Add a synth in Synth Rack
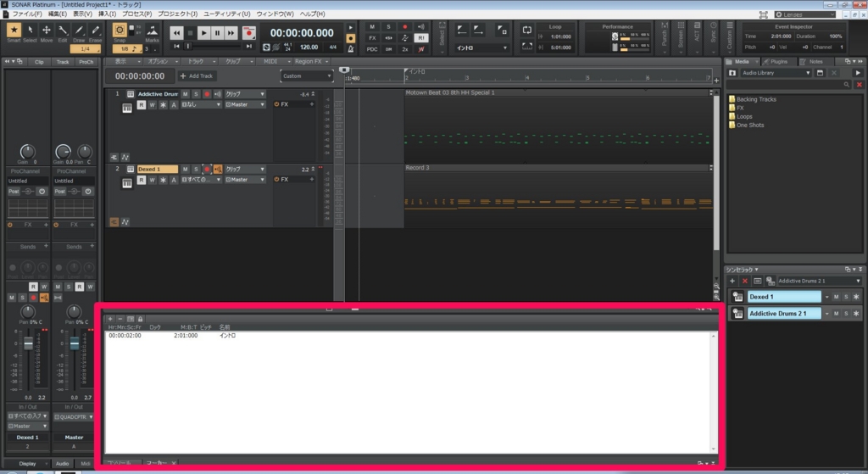Image resolution: width=868 pixels, height=474 pixels. click(x=732, y=281)
